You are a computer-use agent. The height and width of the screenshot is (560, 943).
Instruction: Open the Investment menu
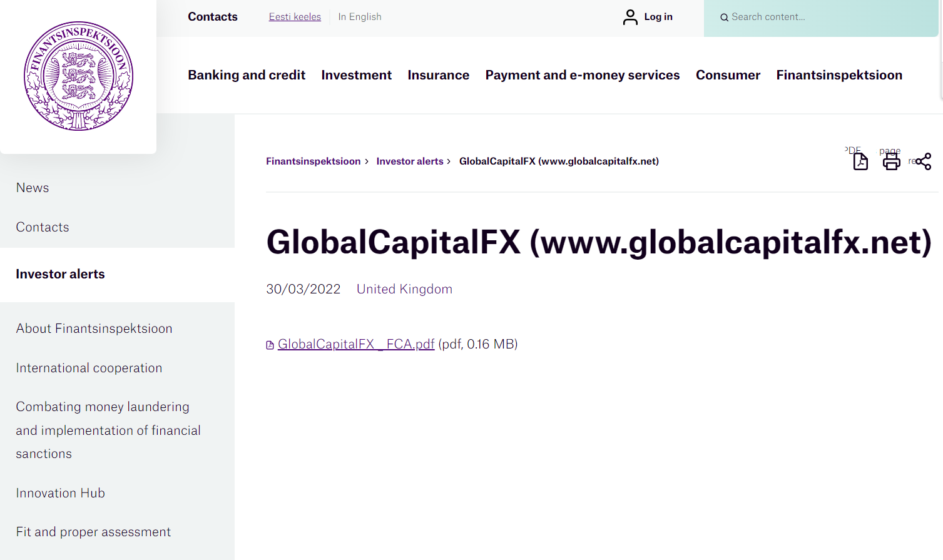tap(357, 75)
